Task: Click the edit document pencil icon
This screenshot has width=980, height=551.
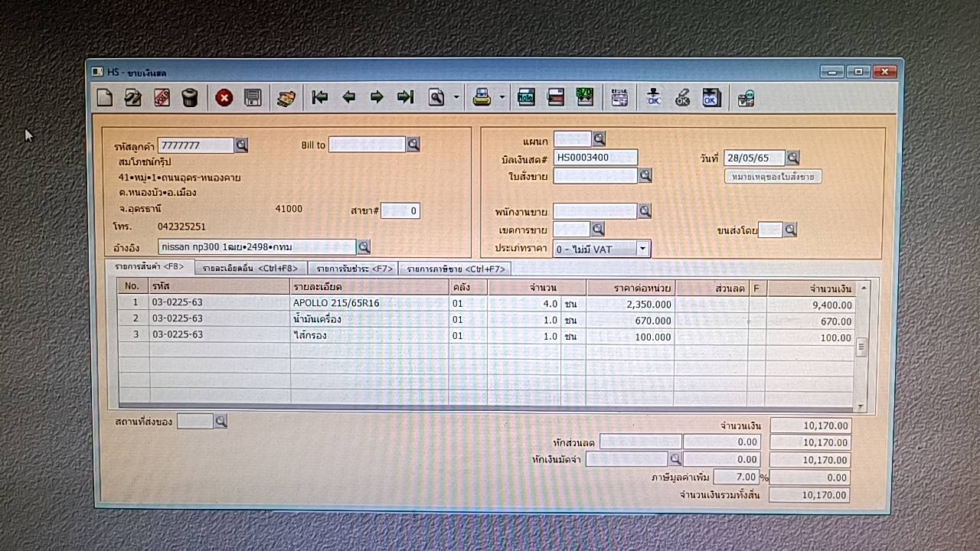Action: point(133,97)
